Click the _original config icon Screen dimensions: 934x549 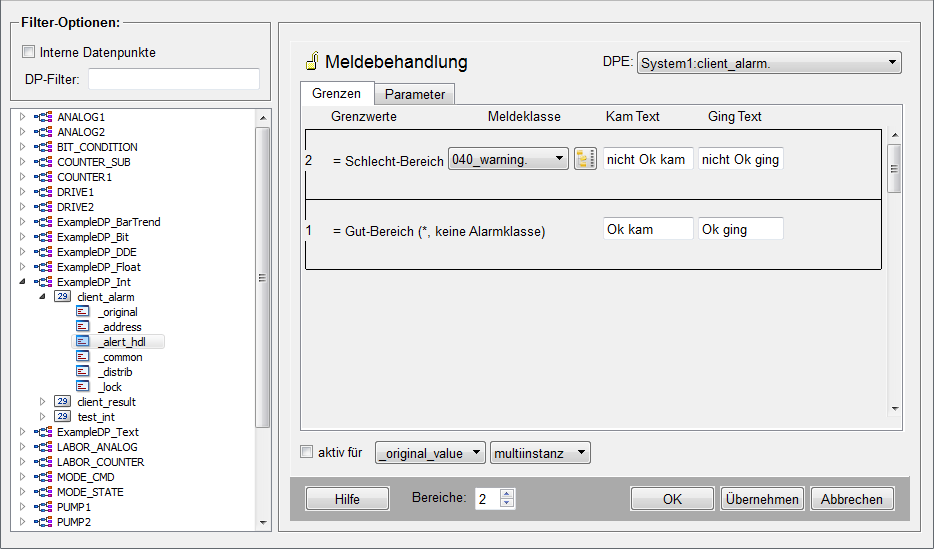point(82,312)
